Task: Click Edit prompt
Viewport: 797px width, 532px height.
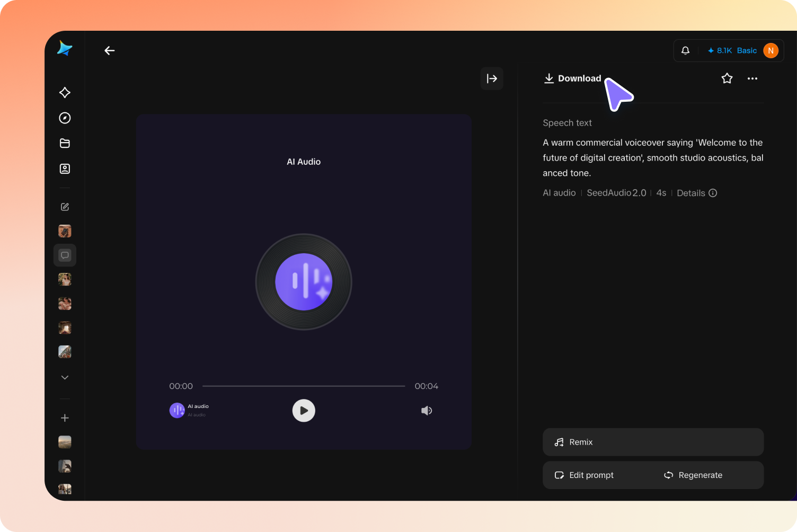Action: point(584,475)
